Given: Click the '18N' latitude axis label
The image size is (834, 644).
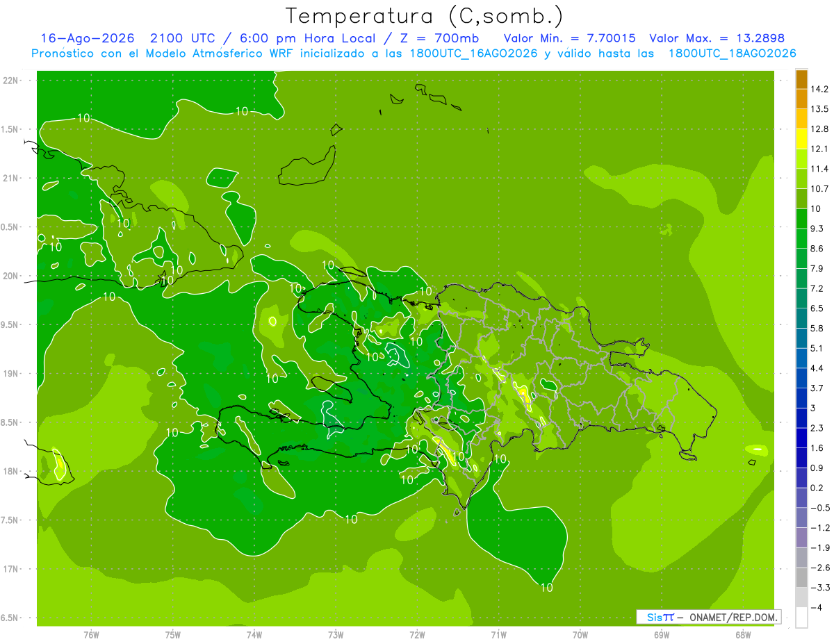Looking at the screenshot, I should [10, 472].
